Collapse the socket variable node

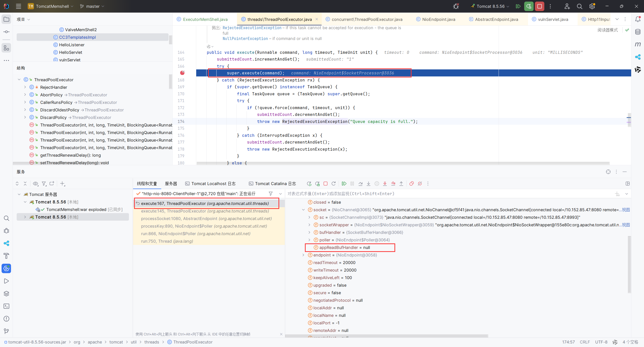303,210
